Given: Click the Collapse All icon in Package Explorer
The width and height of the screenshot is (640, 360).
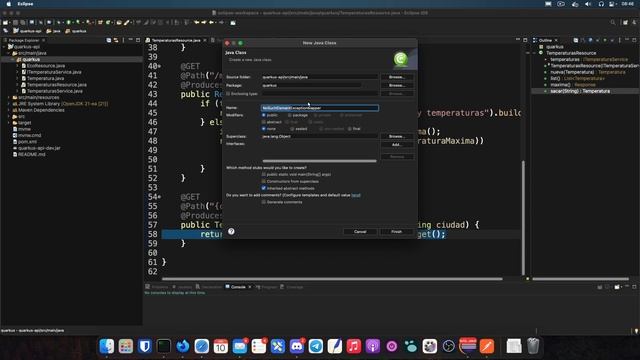Looking at the screenshot, I should coord(109,40).
